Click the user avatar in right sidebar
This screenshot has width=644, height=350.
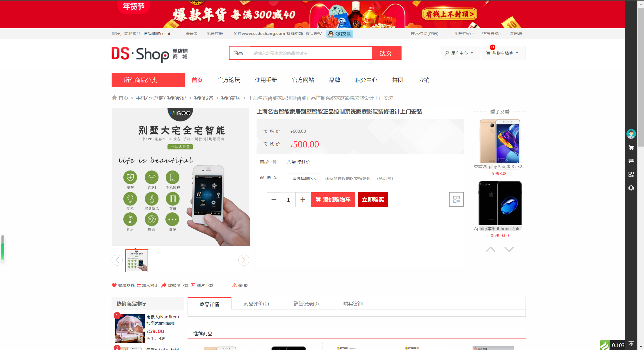tap(631, 134)
